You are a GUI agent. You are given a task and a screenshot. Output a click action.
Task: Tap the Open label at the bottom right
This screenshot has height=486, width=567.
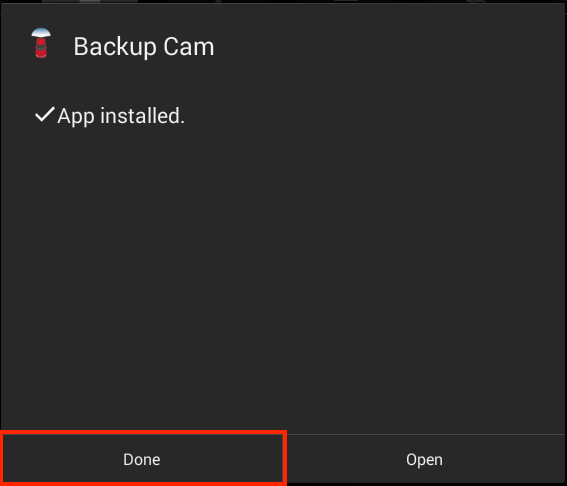coord(425,460)
